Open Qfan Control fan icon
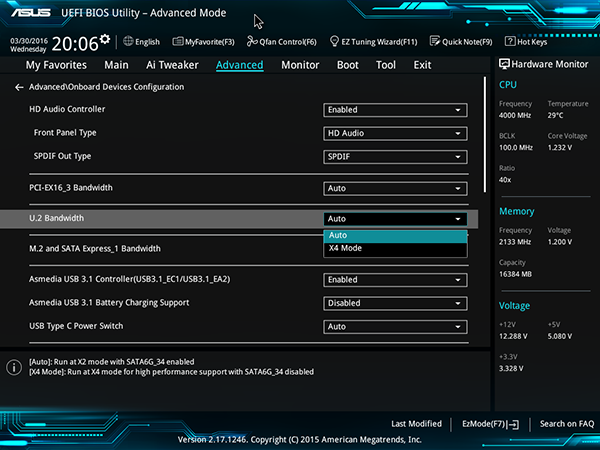This screenshot has width=600, height=450. [252, 41]
